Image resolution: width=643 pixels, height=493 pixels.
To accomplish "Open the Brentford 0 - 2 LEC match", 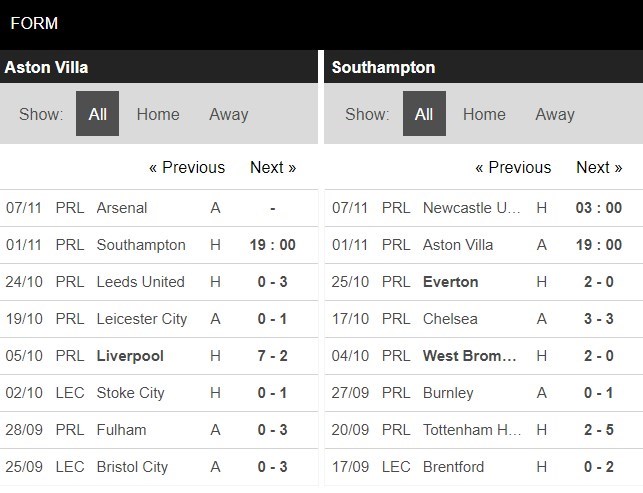I will pos(483,467).
